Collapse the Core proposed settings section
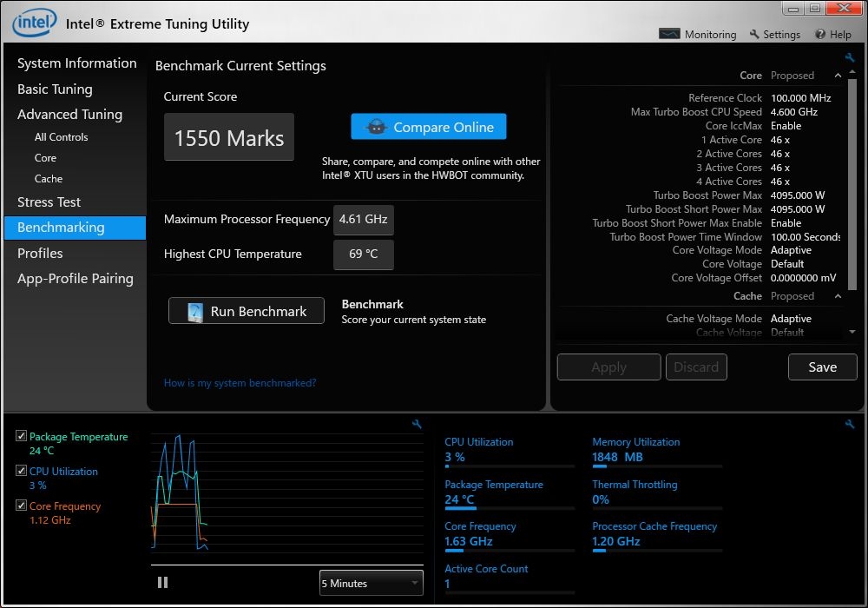Screen dimensions: 868x608 pyautogui.click(x=838, y=76)
